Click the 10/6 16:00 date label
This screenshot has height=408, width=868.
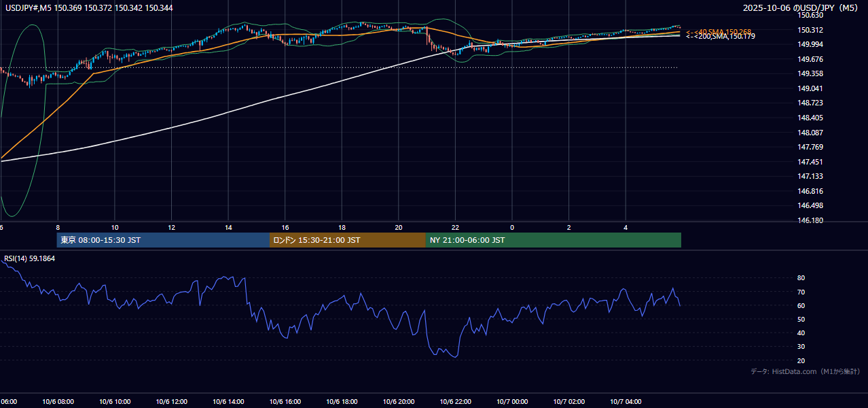pyautogui.click(x=285, y=402)
